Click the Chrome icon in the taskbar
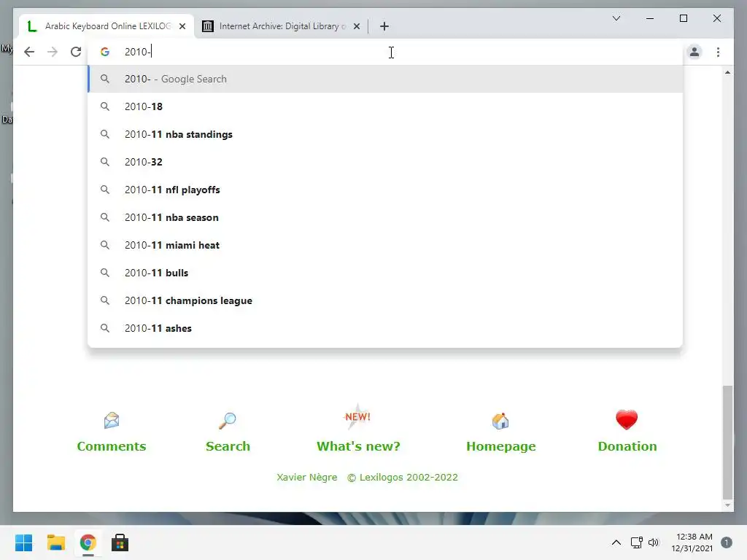This screenshot has width=747, height=560. (88, 542)
